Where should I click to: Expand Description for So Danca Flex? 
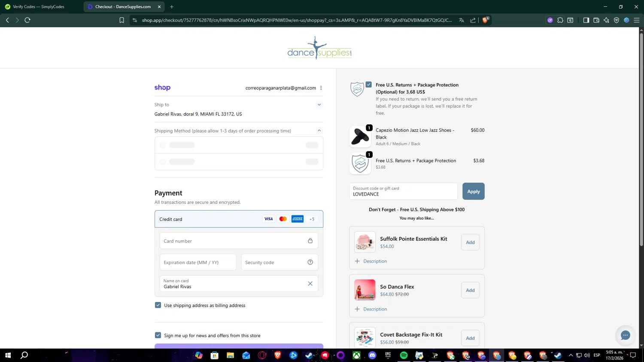pyautogui.click(x=371, y=309)
